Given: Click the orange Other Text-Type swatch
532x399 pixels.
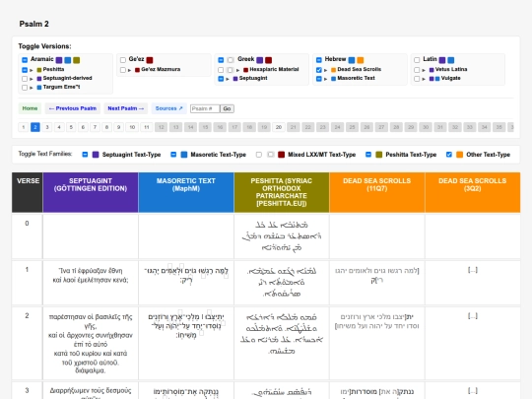Looking at the screenshot, I should pos(460,155).
